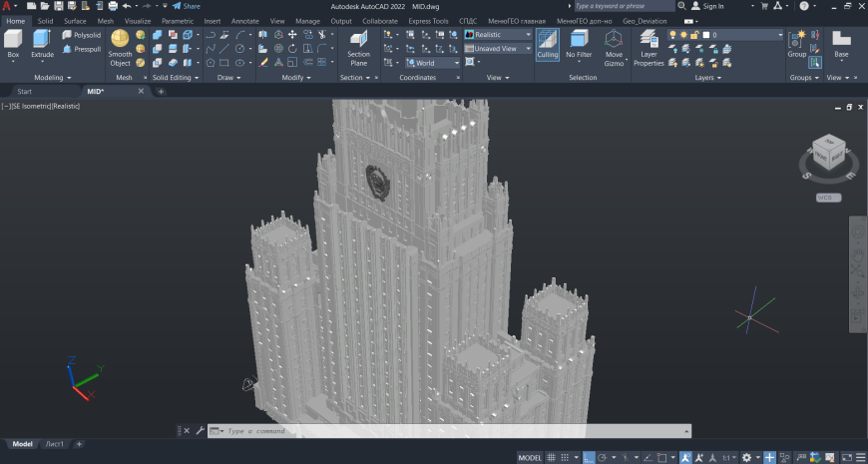Click the Undo arrow icon
This screenshot has width=868, height=464.
[127, 6]
